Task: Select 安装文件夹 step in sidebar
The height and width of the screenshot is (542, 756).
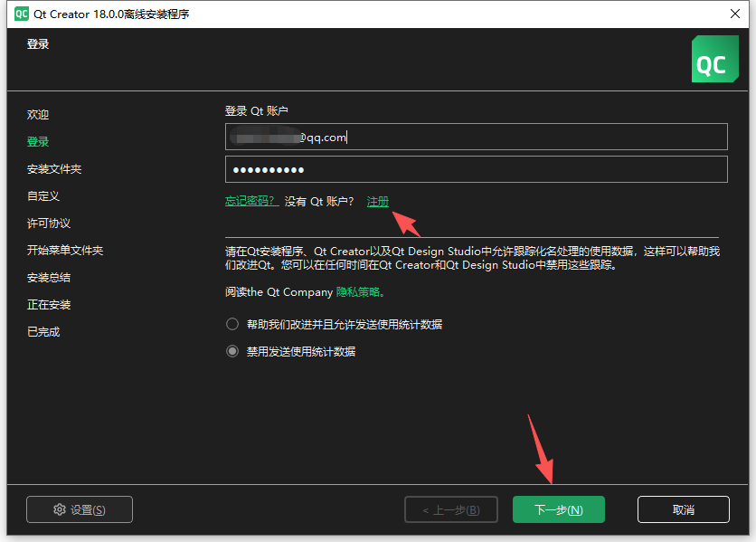Action: click(54, 169)
